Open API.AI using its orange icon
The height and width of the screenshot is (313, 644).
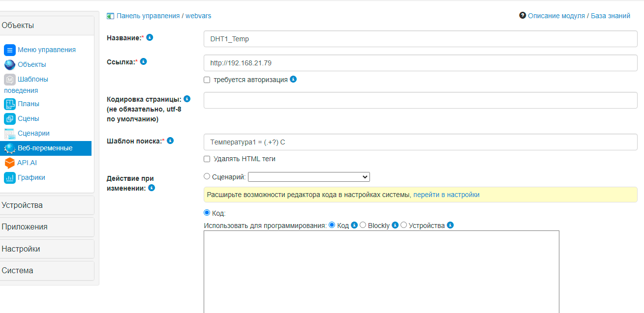tap(9, 163)
